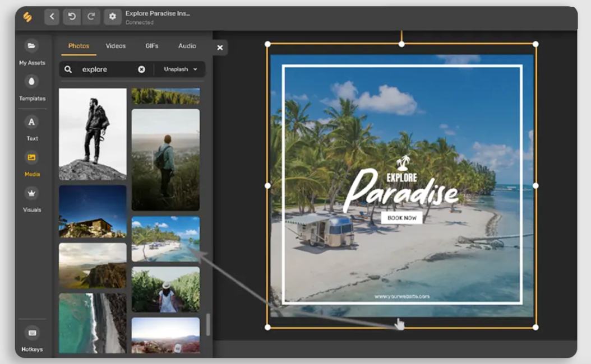Screen dimensions: 591x364
Task: Open the Unsplash source dropdown
Action: [179, 69]
